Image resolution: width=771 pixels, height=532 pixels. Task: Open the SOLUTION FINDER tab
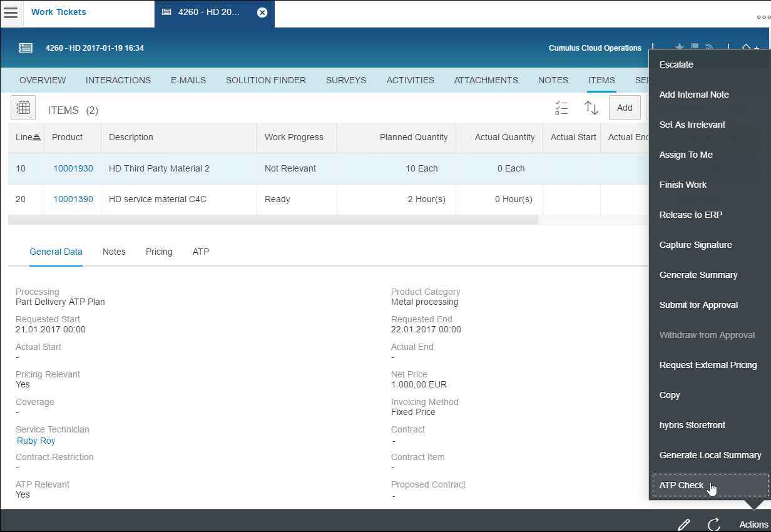pyautogui.click(x=265, y=80)
